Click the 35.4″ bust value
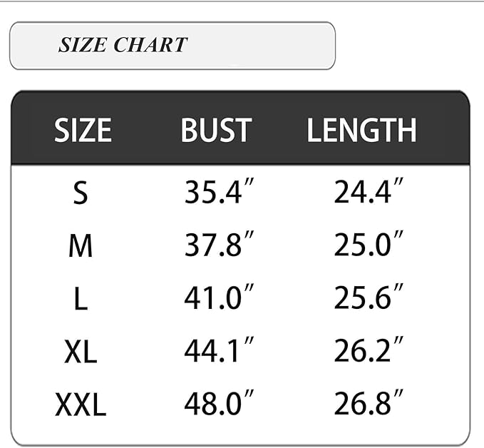 (x=220, y=192)
